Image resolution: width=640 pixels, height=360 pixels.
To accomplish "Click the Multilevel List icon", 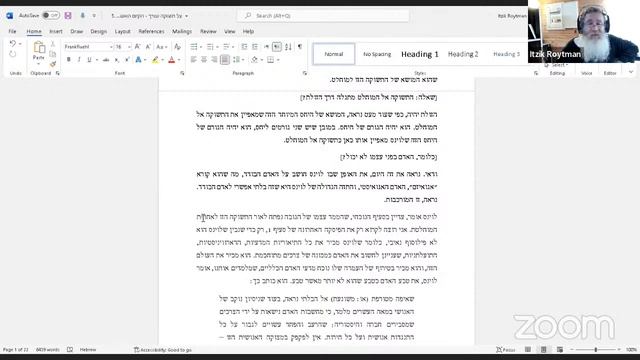I will tap(226, 47).
